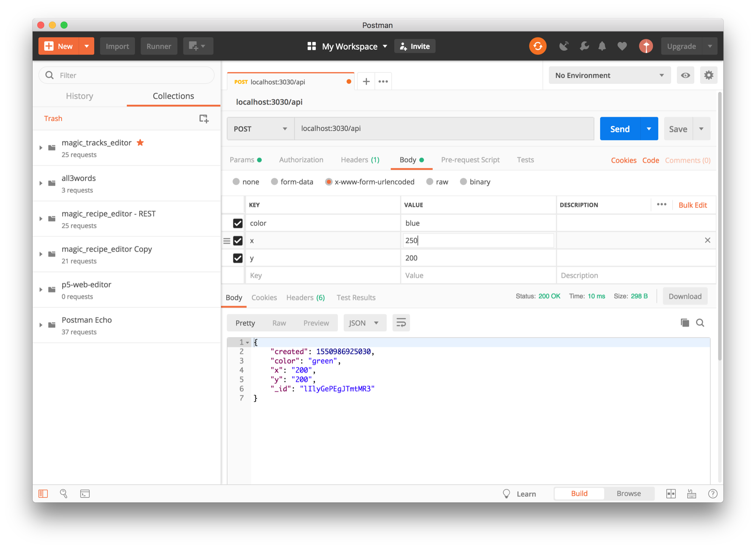Viewport: 756px width, 549px height.
Task: Open manage environments gear icon
Action: coord(708,75)
